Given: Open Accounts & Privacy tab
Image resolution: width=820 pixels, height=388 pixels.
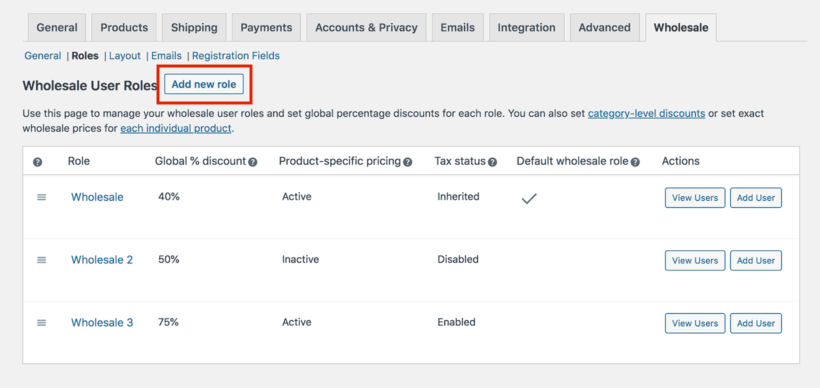Looking at the screenshot, I should 366,28.
